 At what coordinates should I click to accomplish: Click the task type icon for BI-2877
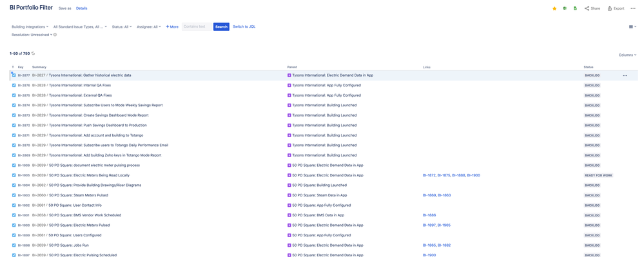pyautogui.click(x=14, y=75)
